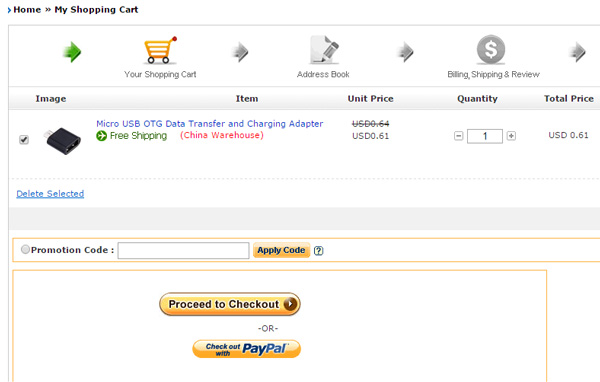This screenshot has height=382, width=600.
Task: Decrease quantity with the minus button
Action: (x=458, y=136)
